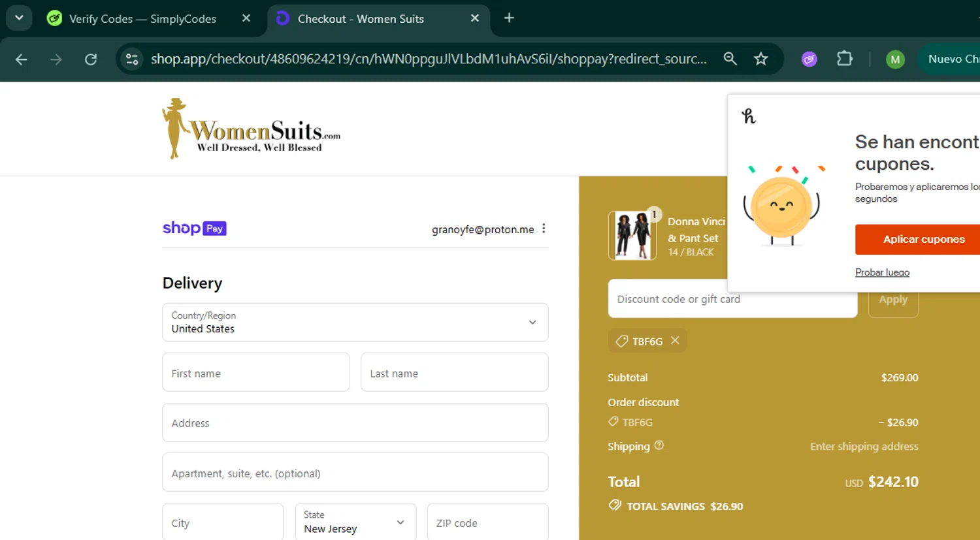Click the 14 / BLACK variant text
This screenshot has width=980, height=540.
pos(691,252)
